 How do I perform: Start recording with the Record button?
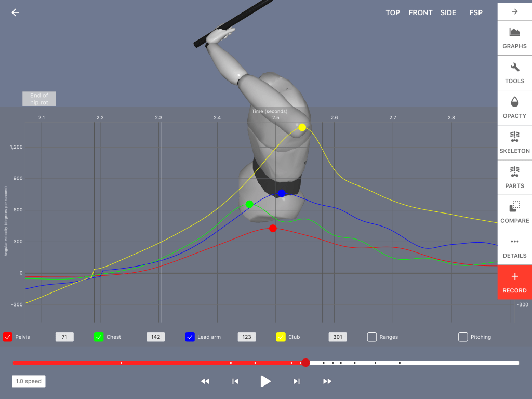coord(514,282)
